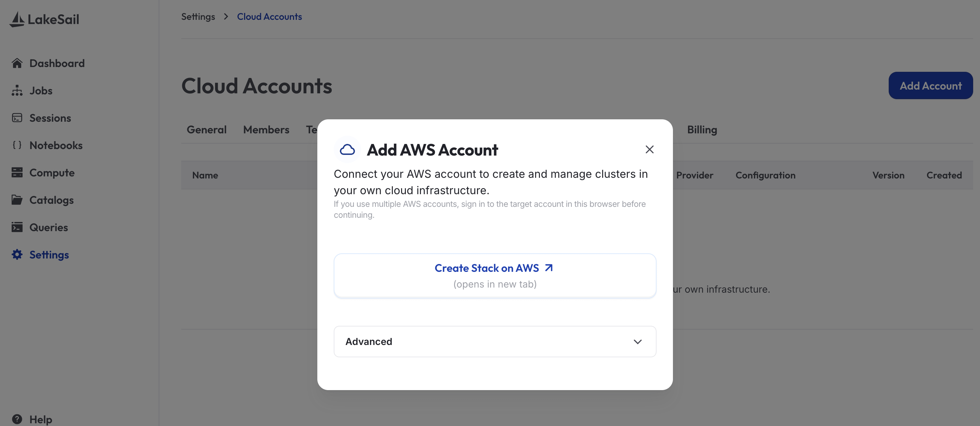Switch to the General tab
This screenshot has width=980, height=426.
pyautogui.click(x=207, y=130)
